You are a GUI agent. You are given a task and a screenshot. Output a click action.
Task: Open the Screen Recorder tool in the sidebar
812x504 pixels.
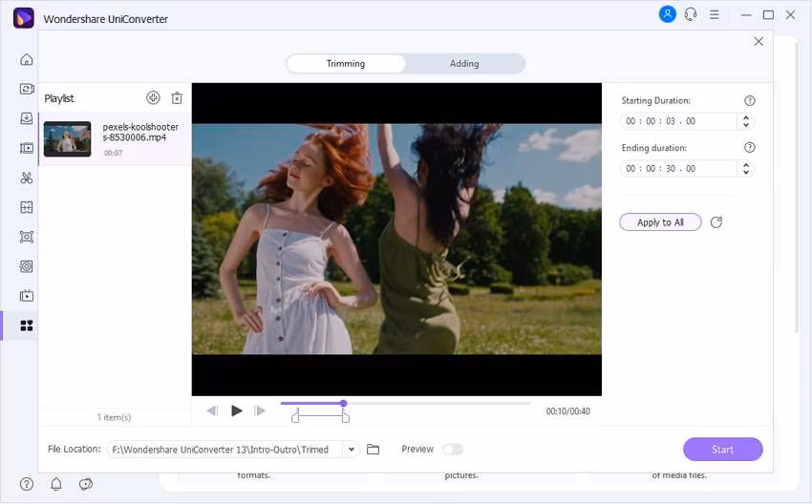point(27,237)
